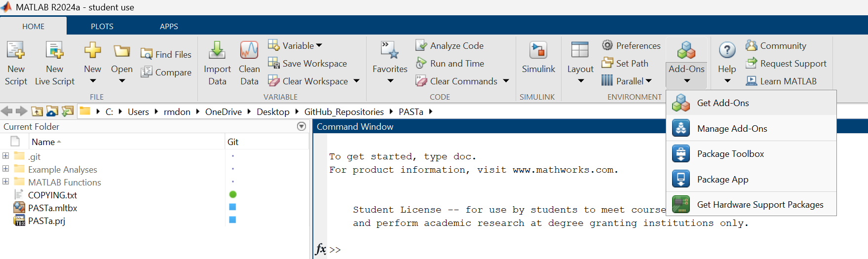Screen dimensions: 868x259
Task: Expand the MATLAB Functions folder node
Action: (6, 182)
